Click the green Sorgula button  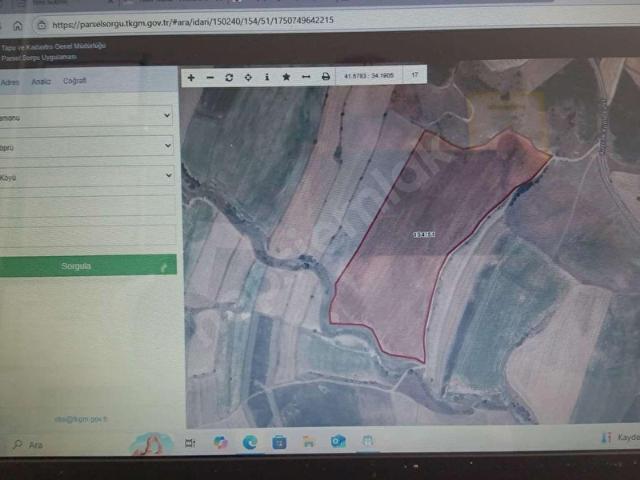[x=87, y=266]
